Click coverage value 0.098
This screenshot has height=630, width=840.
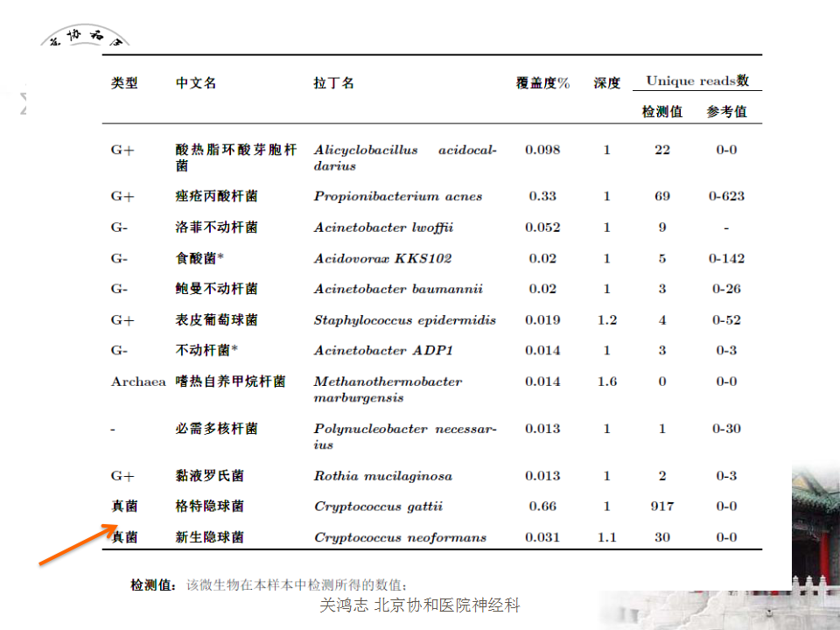[542, 150]
